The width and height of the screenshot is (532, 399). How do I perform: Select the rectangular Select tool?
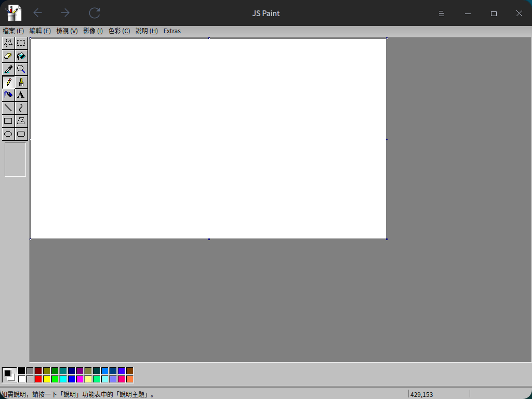point(21,43)
